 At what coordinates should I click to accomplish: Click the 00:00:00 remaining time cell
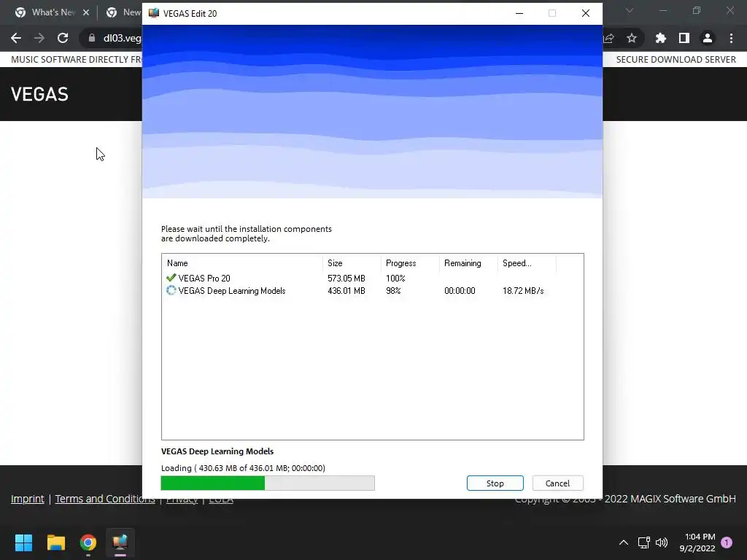tap(460, 291)
